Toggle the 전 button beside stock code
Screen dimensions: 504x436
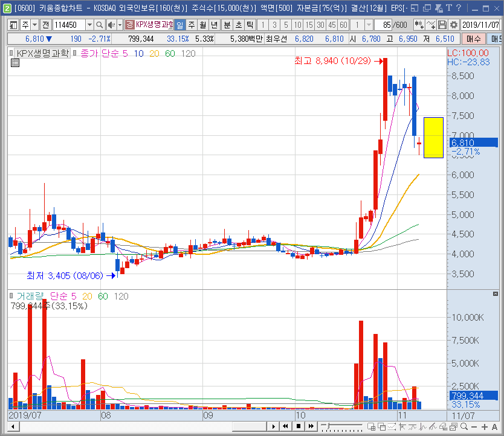46,25
